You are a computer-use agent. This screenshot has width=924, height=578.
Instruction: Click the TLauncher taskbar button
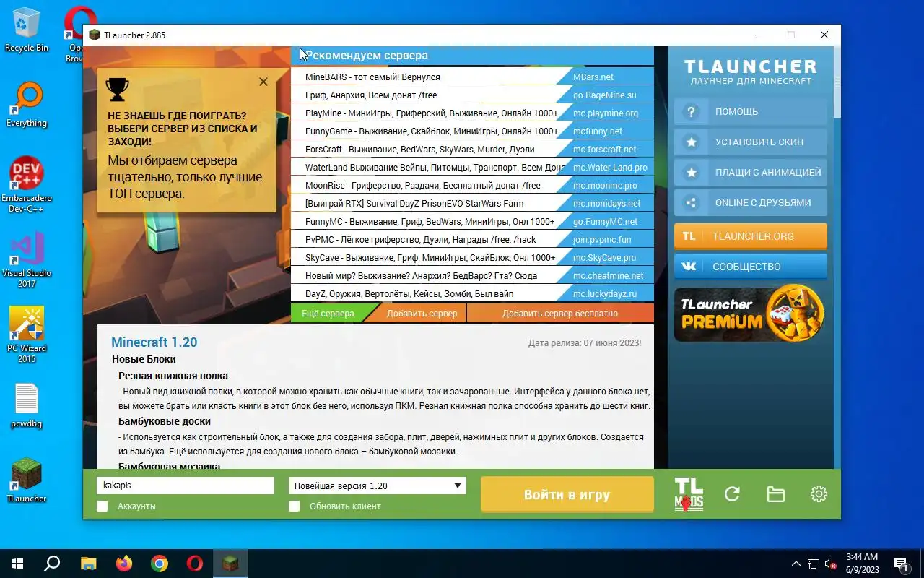230,564
